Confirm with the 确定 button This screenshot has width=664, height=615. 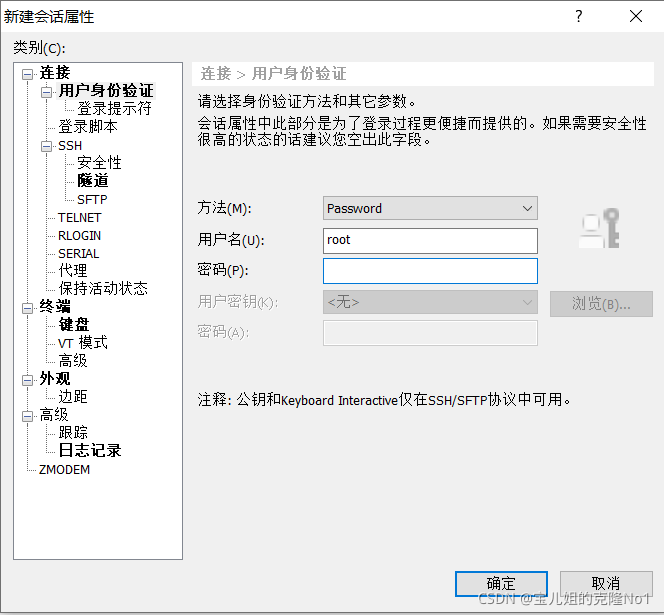[x=501, y=584]
